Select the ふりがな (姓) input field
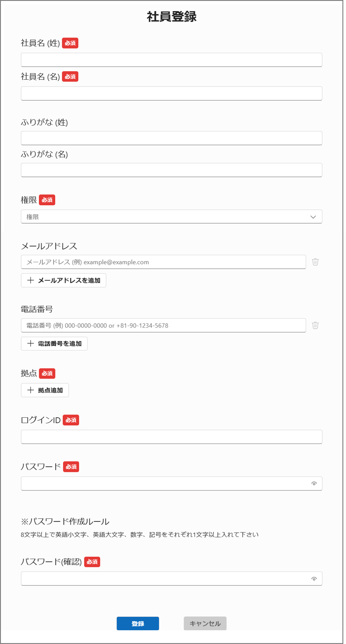This screenshot has width=346, height=644. click(171, 138)
